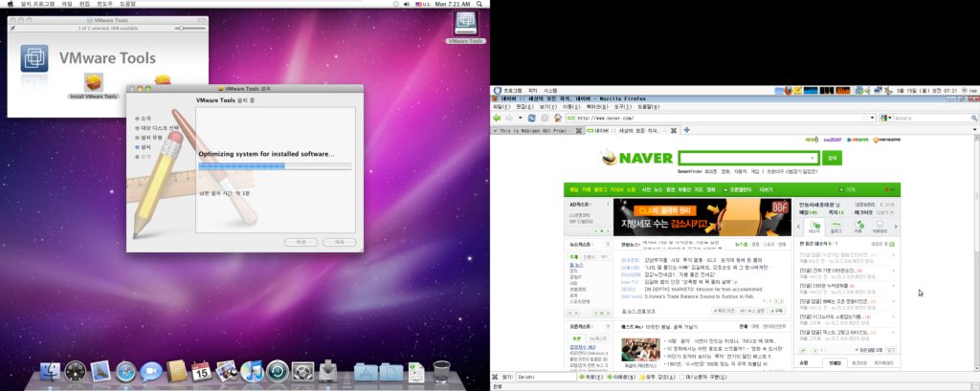Open the GNOME 시스템 menu
The width and height of the screenshot is (980, 391).
550,91
